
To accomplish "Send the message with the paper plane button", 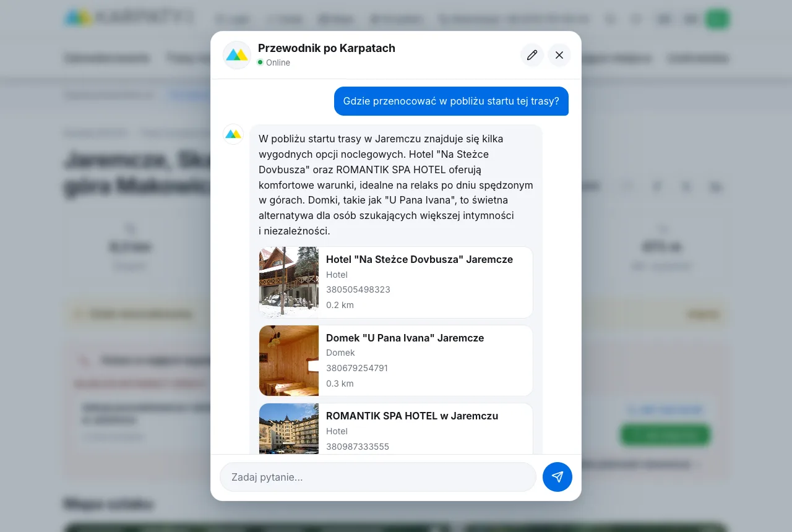I will click(557, 477).
